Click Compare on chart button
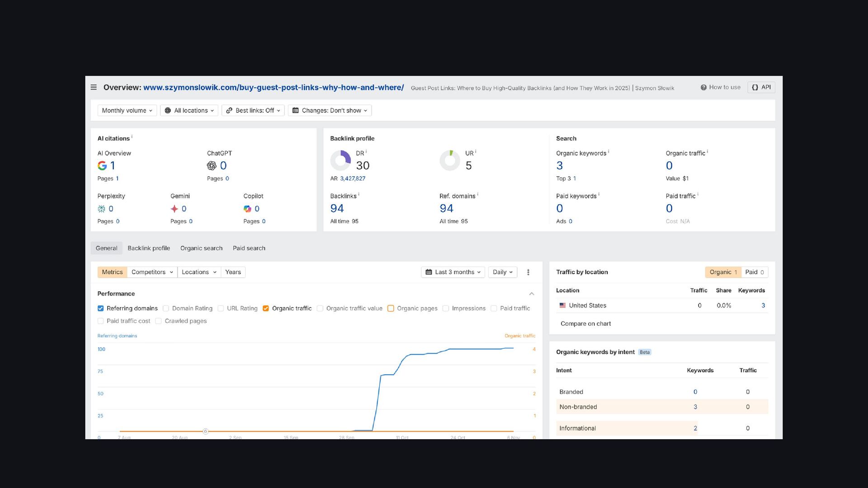The height and width of the screenshot is (488, 868). click(585, 324)
